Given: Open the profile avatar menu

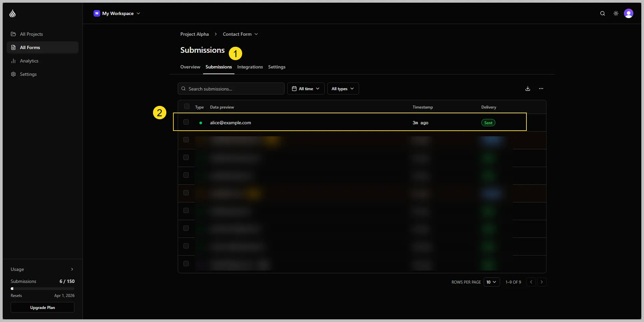Looking at the screenshot, I should (629, 14).
